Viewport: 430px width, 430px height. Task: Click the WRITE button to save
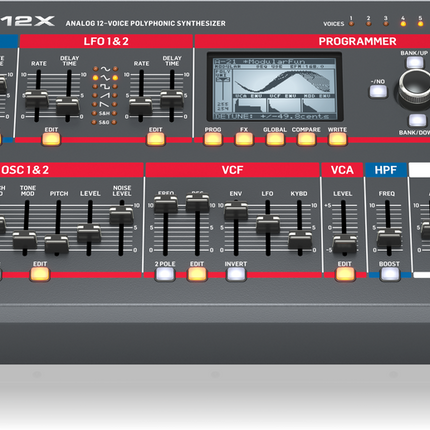(337, 139)
